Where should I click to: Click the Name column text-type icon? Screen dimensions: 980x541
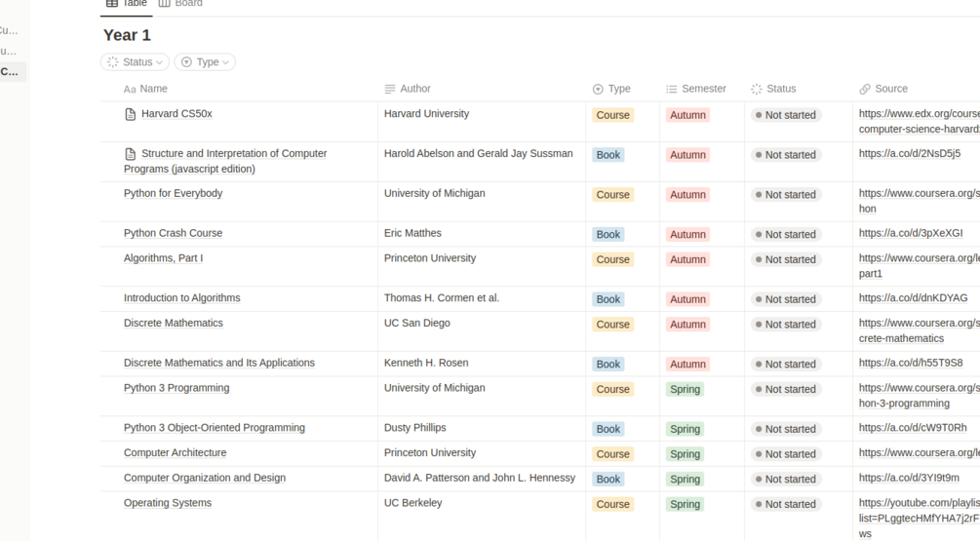(130, 90)
